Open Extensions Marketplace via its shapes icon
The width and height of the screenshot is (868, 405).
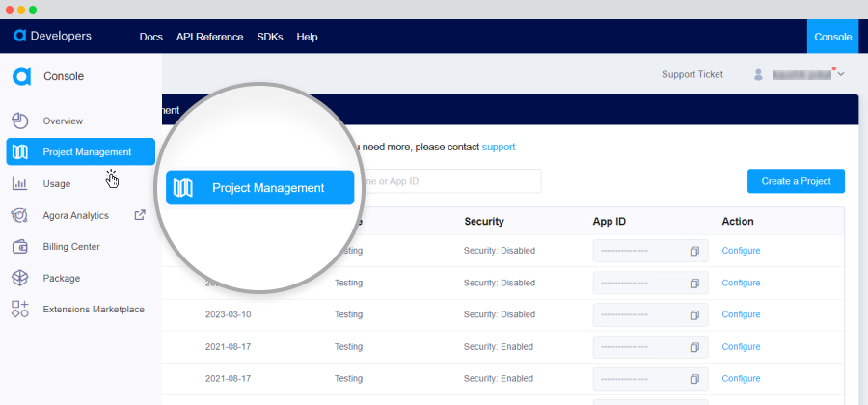point(20,309)
